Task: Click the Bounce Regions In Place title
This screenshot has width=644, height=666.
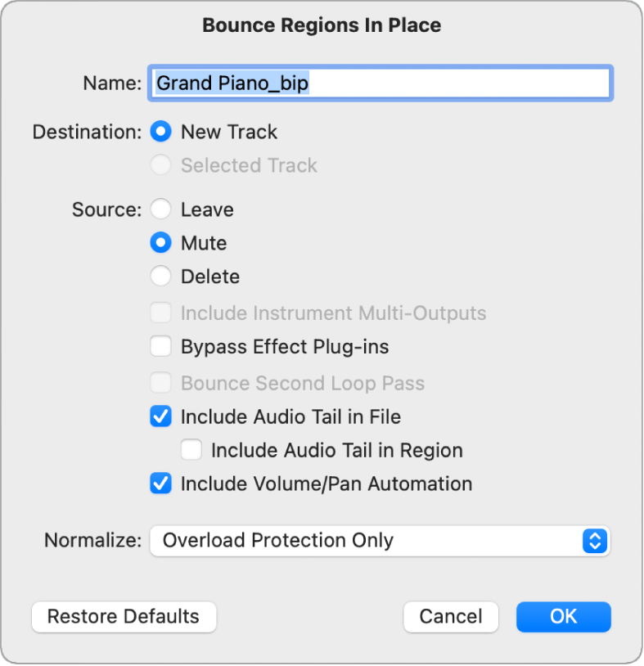Action: [322, 25]
